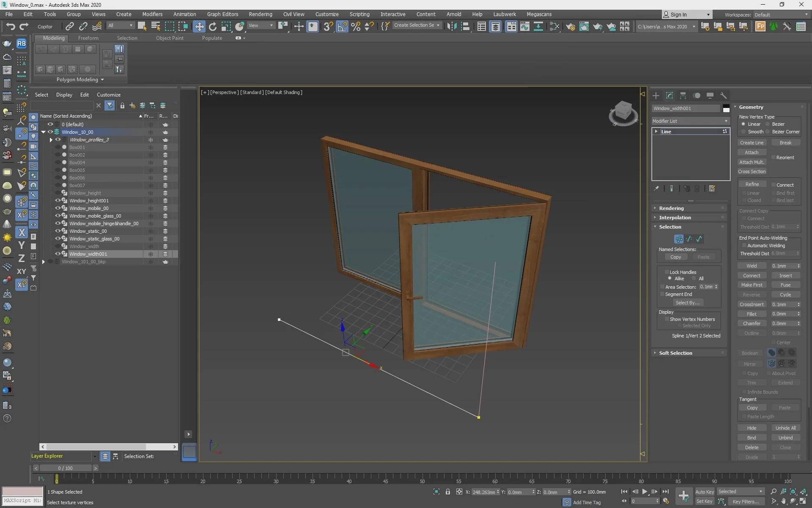Select Spline sub-object level icon
This screenshot has width=812, height=508.
click(x=699, y=239)
